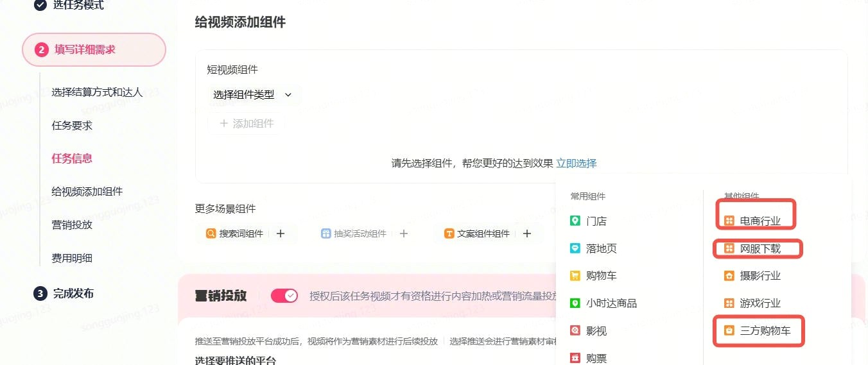Image resolution: width=868 pixels, height=365 pixels.
Task: Click the 抽奖活动组件 label
Action: [x=360, y=233]
